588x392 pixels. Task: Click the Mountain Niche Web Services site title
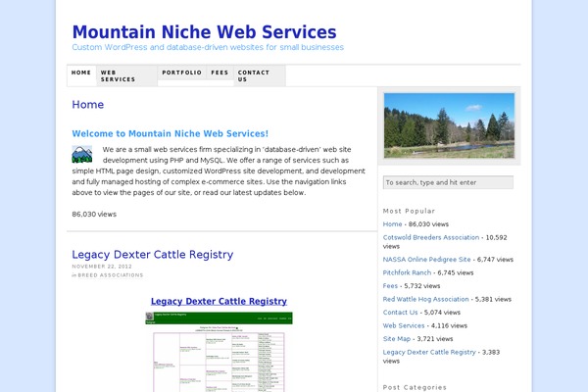204,32
